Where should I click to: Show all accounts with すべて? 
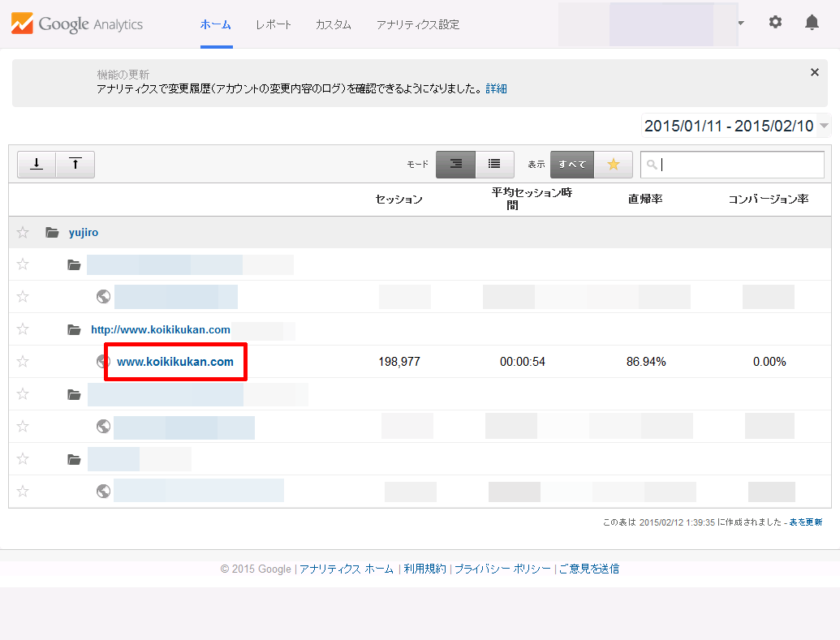(x=572, y=165)
